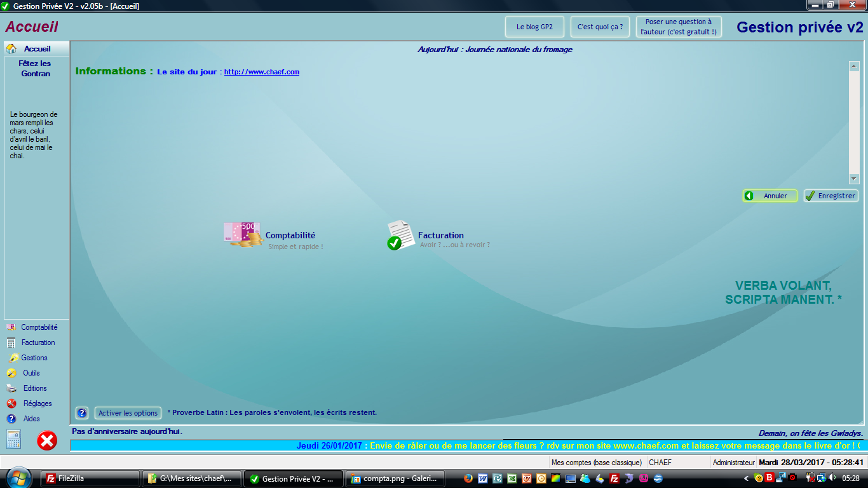
Task: Select Accueil in the sidebar
Action: coord(37,48)
